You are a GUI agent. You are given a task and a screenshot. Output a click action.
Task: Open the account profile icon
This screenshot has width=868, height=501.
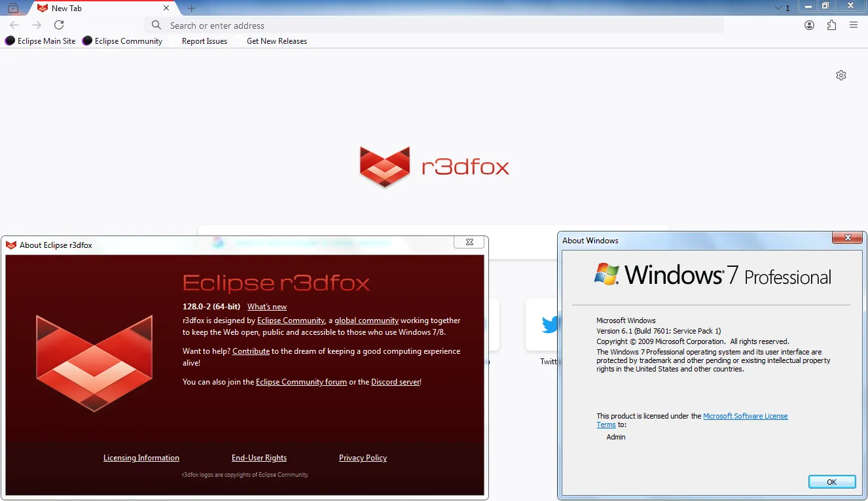click(810, 25)
